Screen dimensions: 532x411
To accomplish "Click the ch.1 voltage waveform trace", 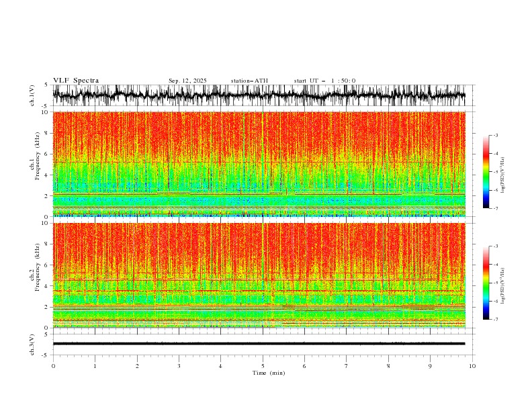I will pos(259,95).
